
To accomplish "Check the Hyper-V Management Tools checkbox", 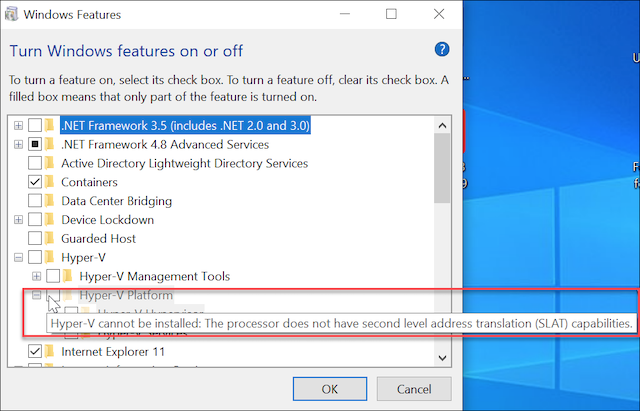I will pos(53,276).
